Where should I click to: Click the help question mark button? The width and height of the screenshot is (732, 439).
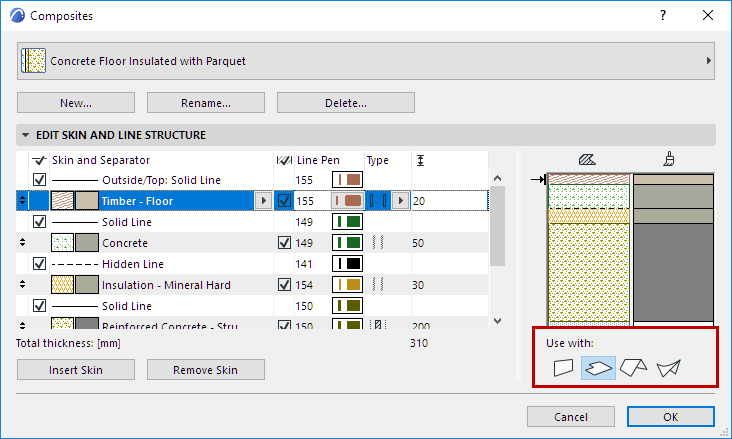[663, 15]
